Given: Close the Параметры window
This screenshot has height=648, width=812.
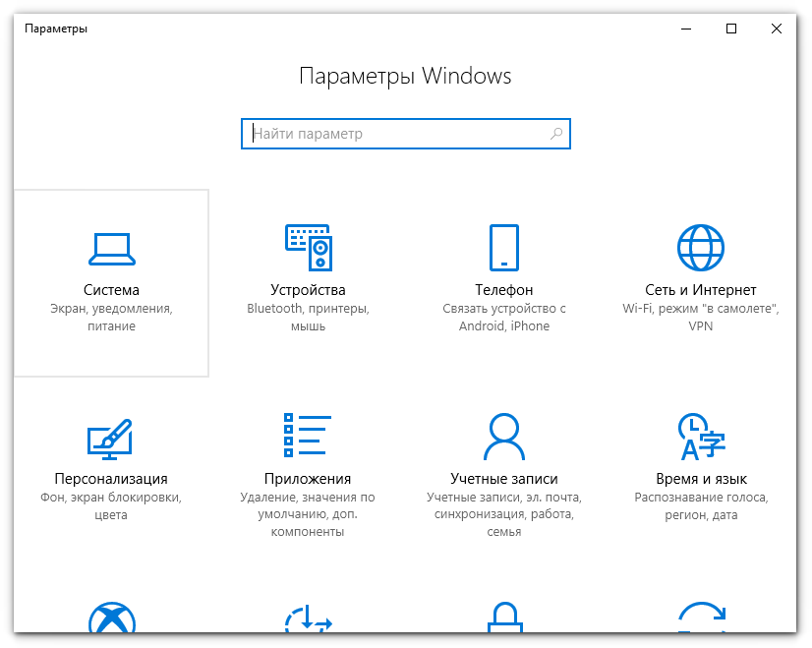Looking at the screenshot, I should (777, 29).
